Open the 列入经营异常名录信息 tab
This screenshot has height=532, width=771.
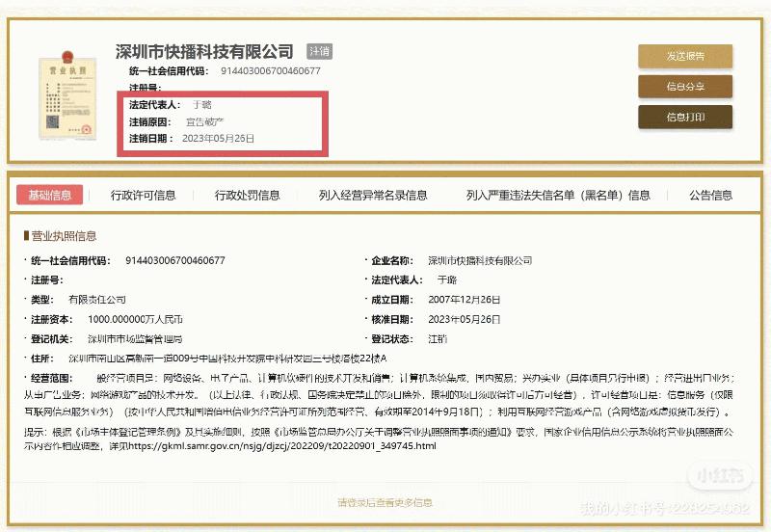373,195
